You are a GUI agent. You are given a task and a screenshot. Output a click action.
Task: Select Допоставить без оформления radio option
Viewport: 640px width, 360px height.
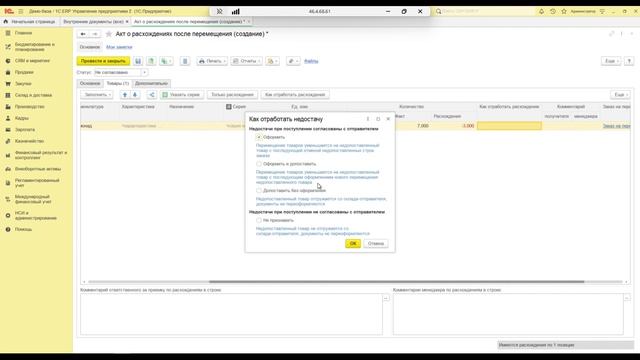pos(259,191)
